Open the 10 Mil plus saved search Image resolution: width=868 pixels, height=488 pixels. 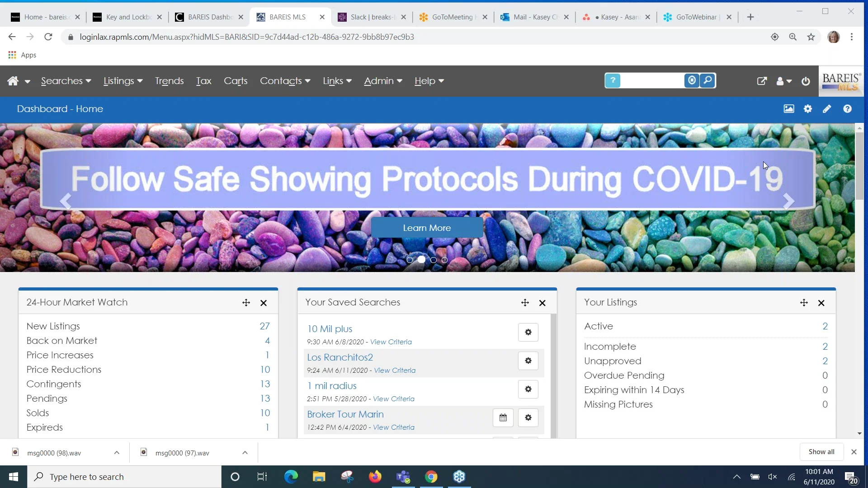click(330, 329)
